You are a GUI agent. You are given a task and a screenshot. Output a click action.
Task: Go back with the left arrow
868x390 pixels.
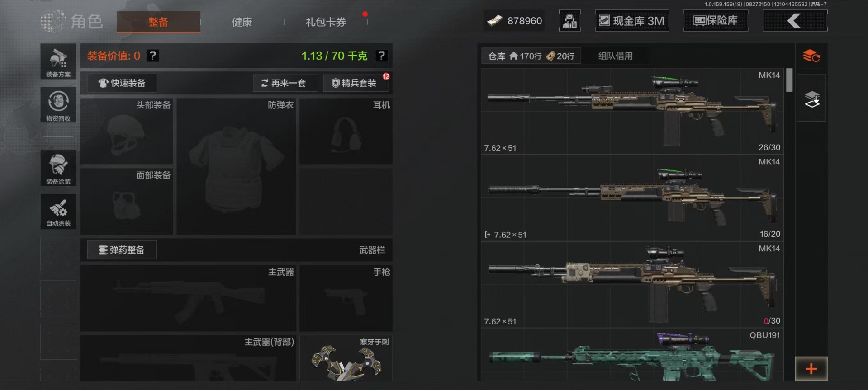[x=795, y=21]
